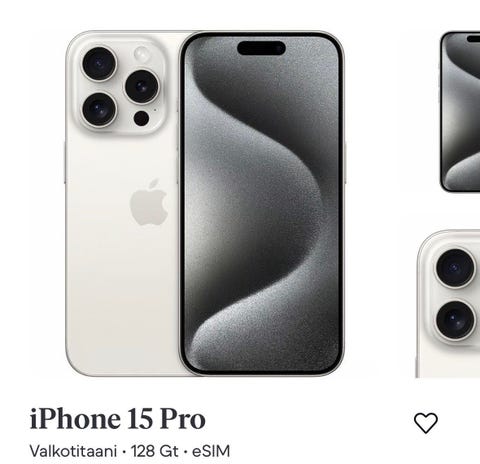Image resolution: width=480 pixels, height=464 pixels.
Task: View the next front-screen photo at top right
Action: pos(460,112)
